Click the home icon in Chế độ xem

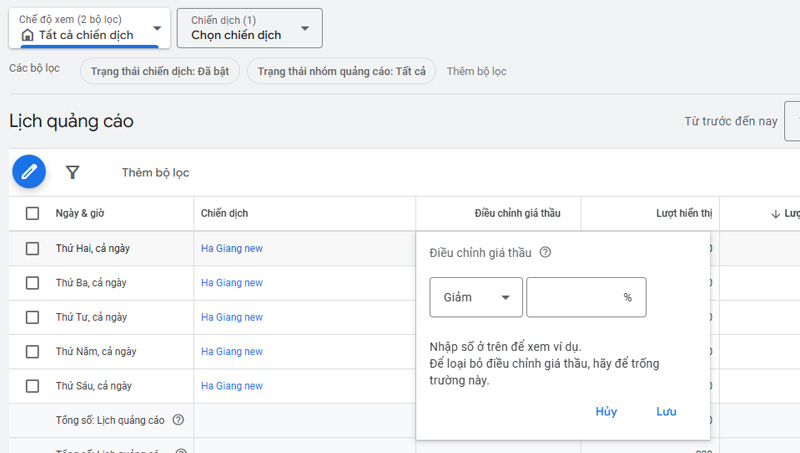click(x=27, y=35)
